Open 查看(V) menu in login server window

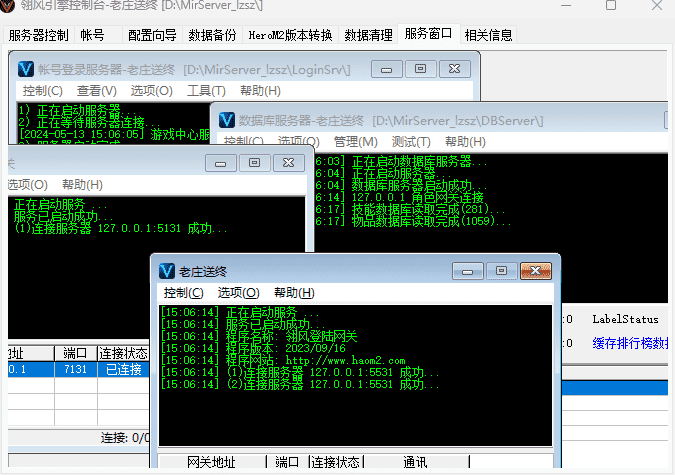(96, 91)
